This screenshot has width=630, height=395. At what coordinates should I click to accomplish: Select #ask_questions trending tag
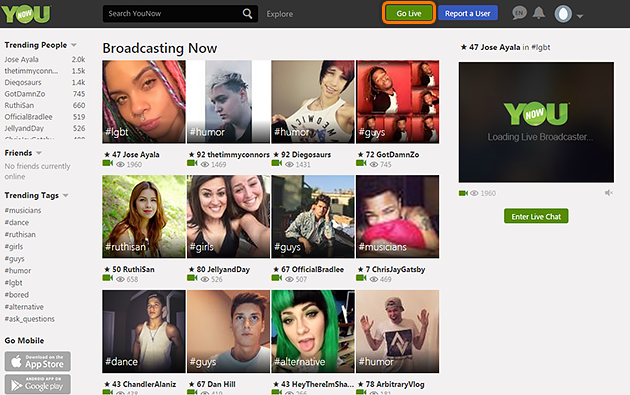click(30, 319)
